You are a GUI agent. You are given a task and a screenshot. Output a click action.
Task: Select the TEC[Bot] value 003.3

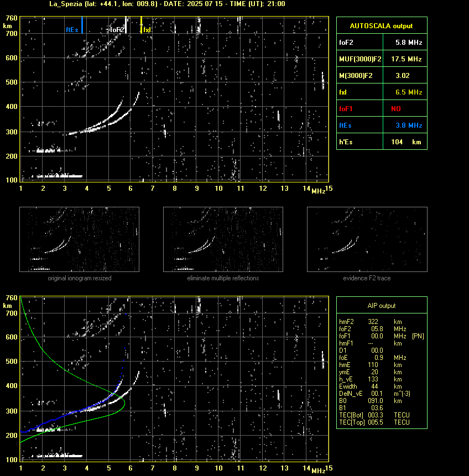(376, 415)
